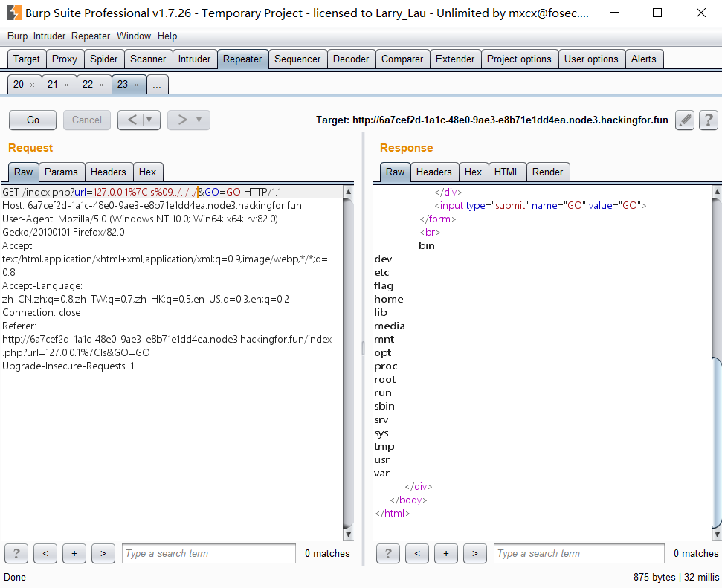Go to next match in request search
Viewport: 722px width, 588px height.
click(x=103, y=554)
